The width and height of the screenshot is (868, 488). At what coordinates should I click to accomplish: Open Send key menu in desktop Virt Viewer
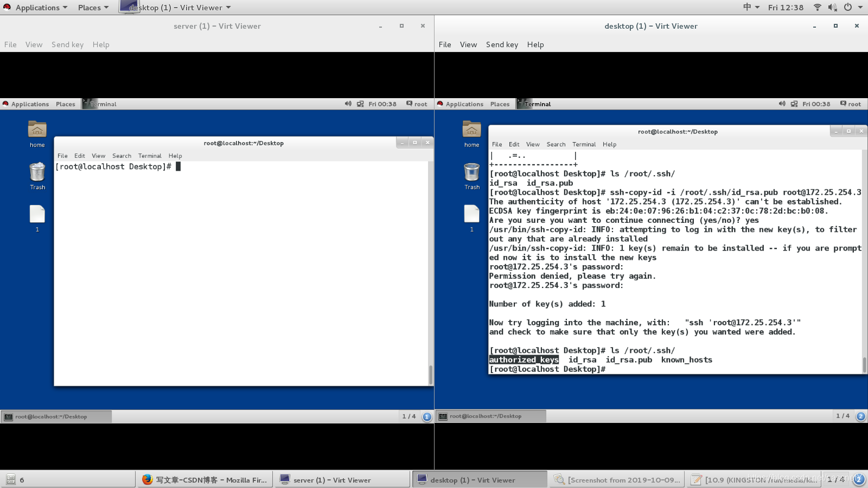point(502,44)
